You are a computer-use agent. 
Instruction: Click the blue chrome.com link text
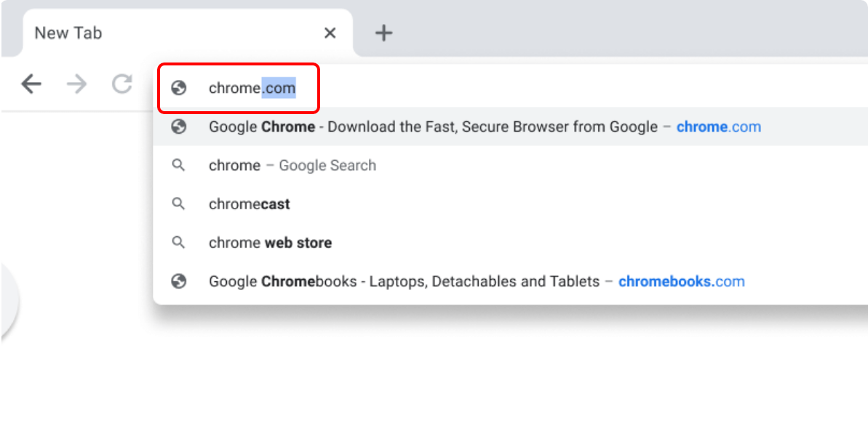pyautogui.click(x=719, y=126)
